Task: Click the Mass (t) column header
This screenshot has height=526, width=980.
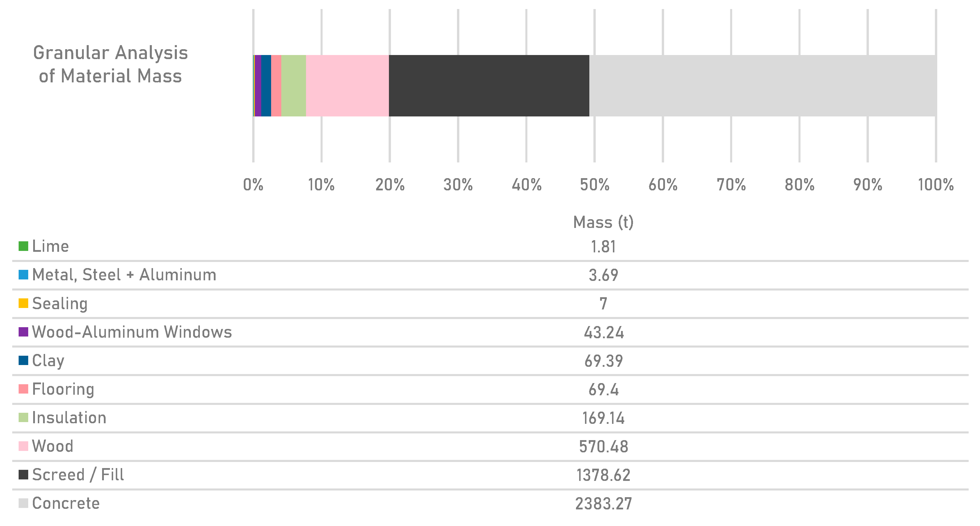Action: coord(603,222)
